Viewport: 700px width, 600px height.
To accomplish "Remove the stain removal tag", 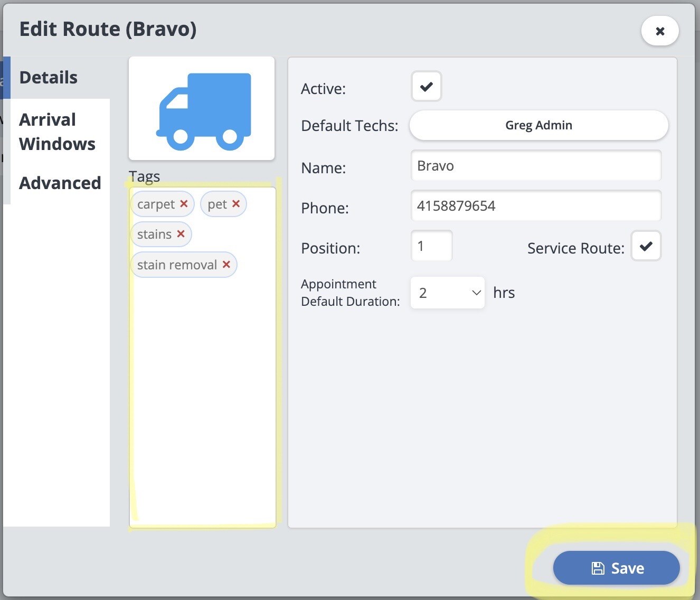I will point(226,265).
